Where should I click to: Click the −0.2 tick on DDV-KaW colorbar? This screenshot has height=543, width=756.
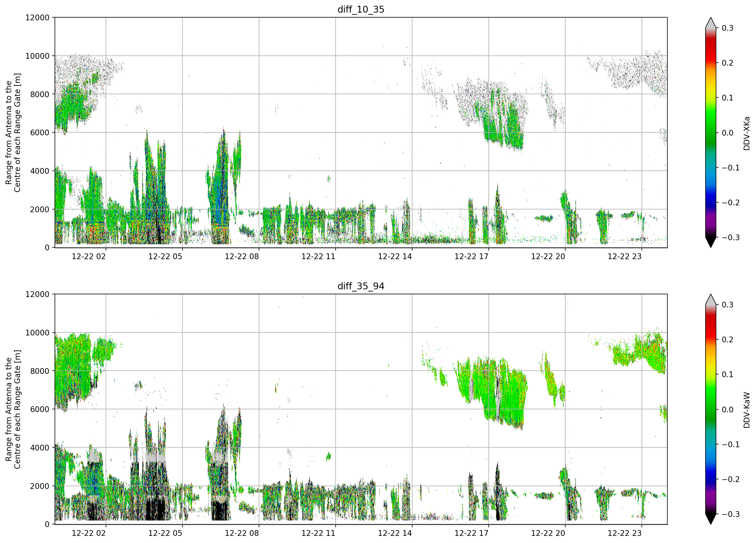tap(731, 479)
